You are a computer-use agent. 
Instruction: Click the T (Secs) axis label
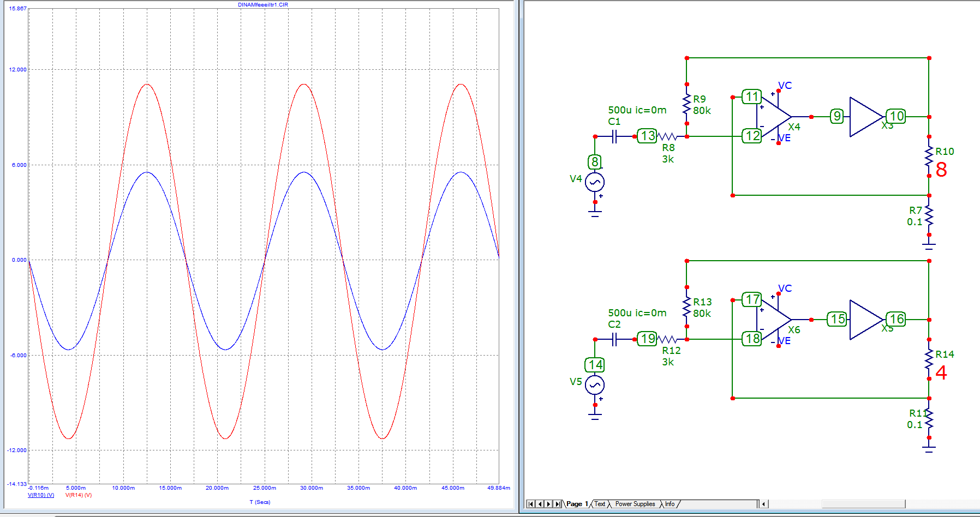click(x=260, y=502)
